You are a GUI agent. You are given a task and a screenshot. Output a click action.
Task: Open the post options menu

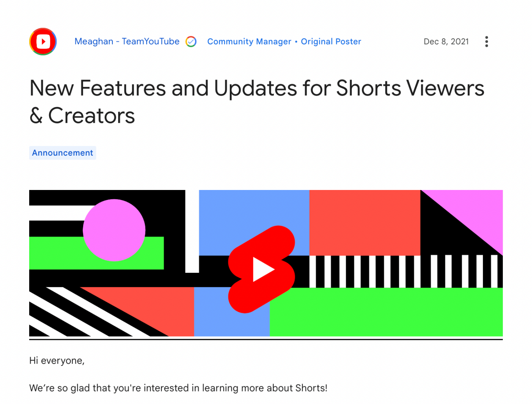487,41
